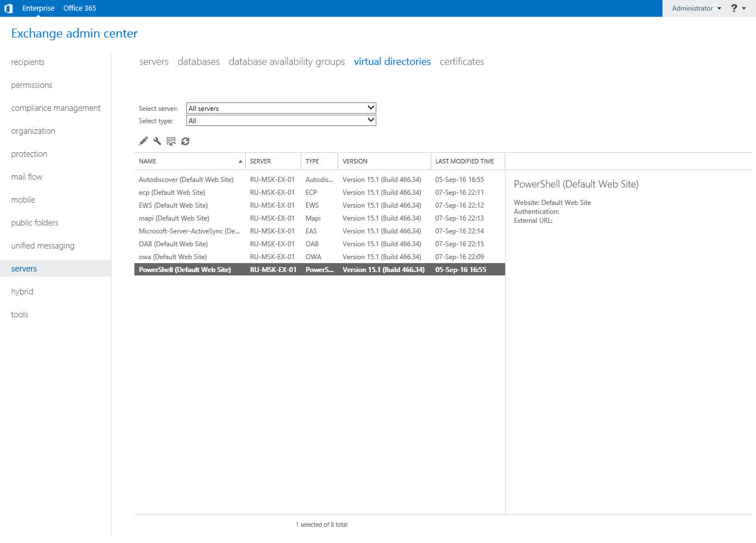Image resolution: width=756 pixels, height=543 pixels.
Task: Select Autodiscover (Default Web Site) row
Action: pos(319,180)
